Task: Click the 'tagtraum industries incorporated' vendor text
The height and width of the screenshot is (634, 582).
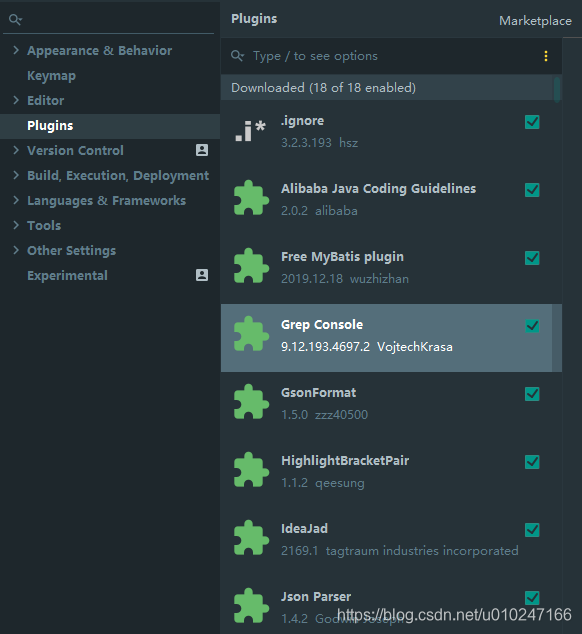Action: [x=422, y=551]
